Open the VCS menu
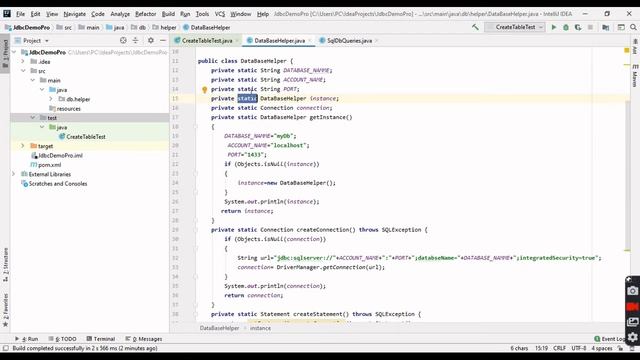Screen dimensions: 640x360 coord(220,14)
